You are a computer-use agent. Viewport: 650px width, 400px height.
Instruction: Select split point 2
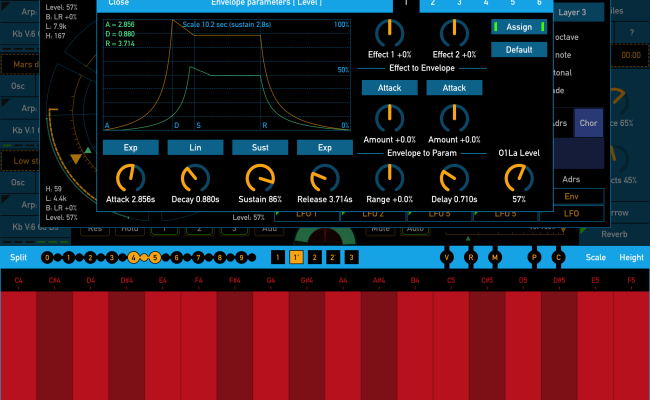[90, 258]
